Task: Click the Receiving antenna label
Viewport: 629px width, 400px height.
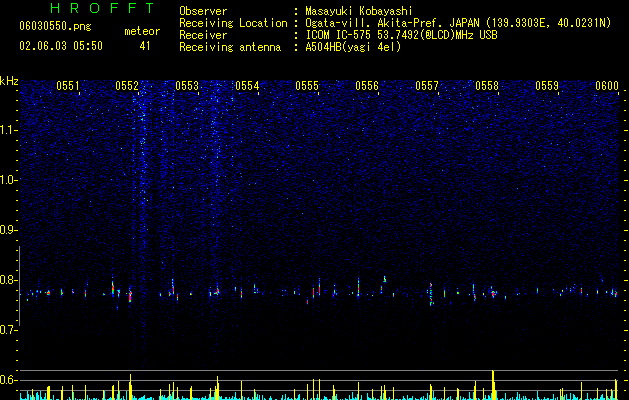Action: [x=230, y=47]
